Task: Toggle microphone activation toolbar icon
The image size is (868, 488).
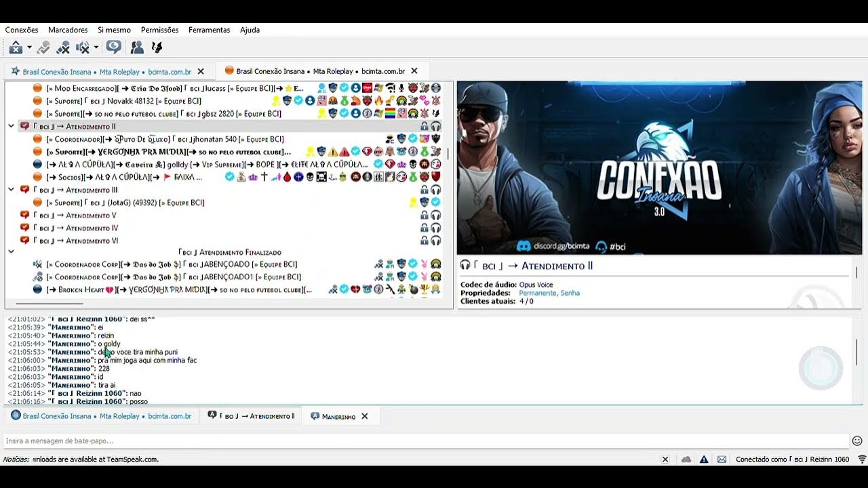Action: pyautogui.click(x=43, y=47)
